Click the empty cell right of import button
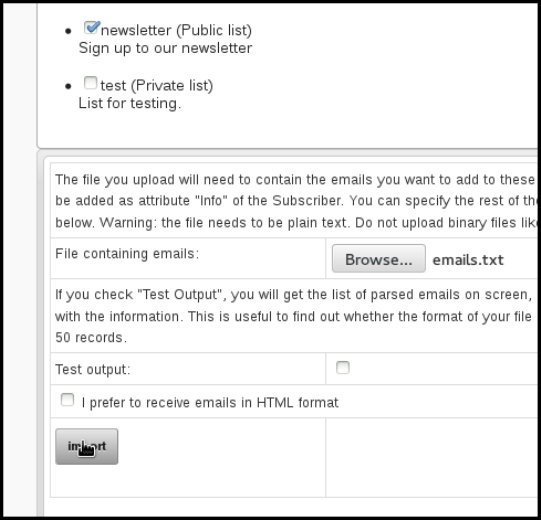This screenshot has height=520, width=541. [431, 457]
